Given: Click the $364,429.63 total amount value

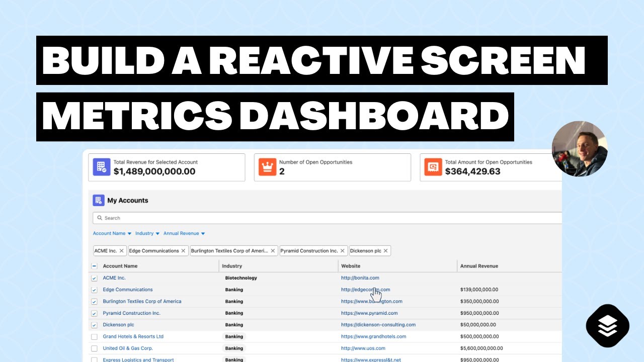Looking at the screenshot, I should click(473, 171).
